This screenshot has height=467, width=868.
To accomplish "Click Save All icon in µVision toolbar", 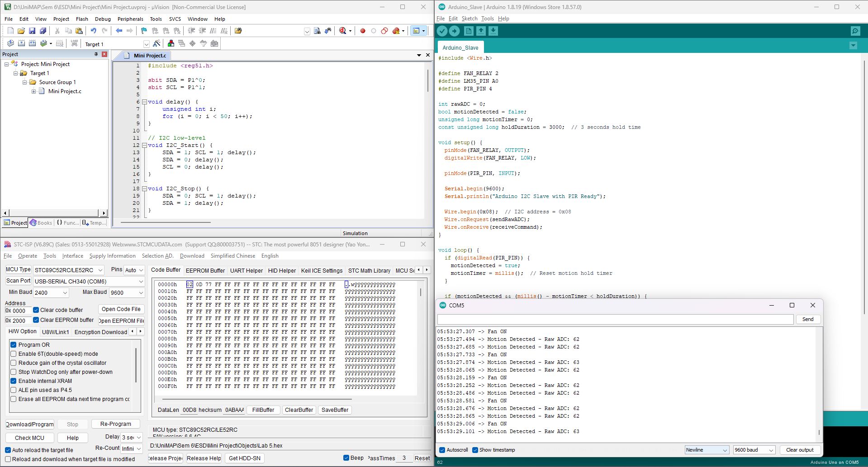I will tap(43, 31).
